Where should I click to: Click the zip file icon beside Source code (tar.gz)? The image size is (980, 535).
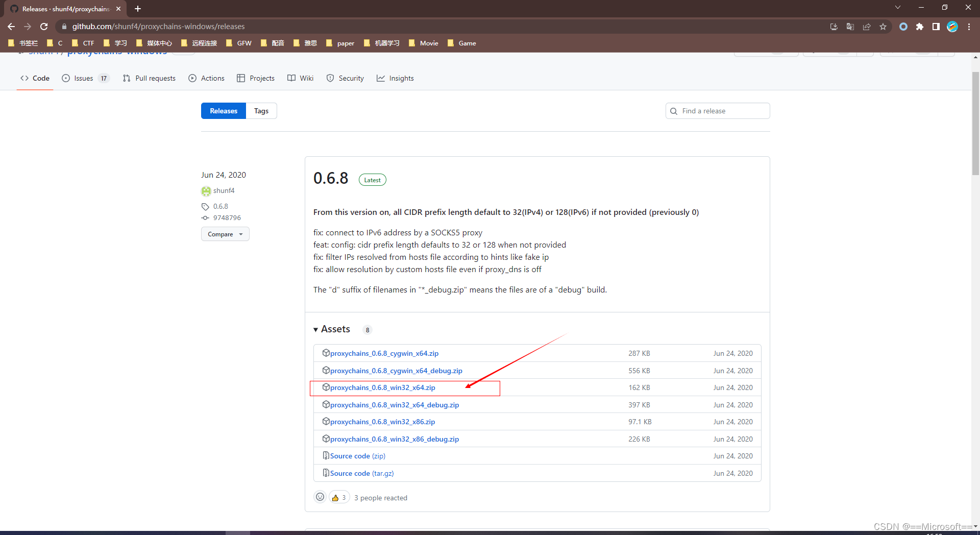pyautogui.click(x=326, y=473)
